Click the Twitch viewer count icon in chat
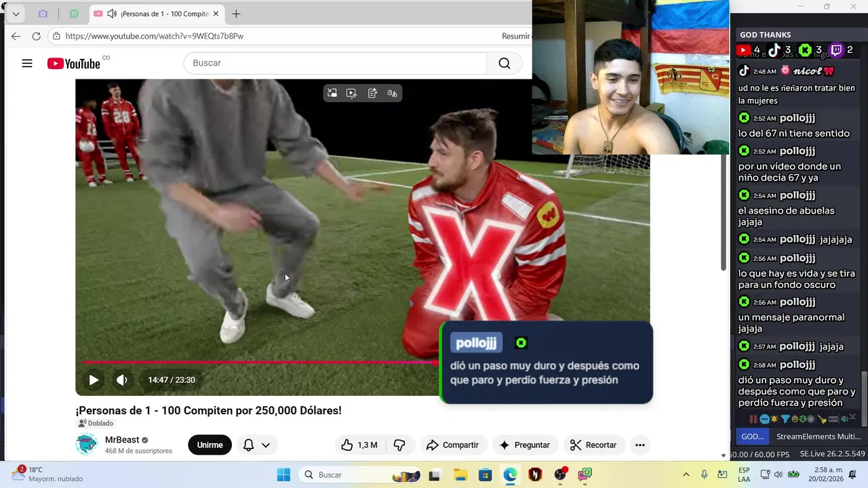This screenshot has width=868, height=488. tap(836, 50)
